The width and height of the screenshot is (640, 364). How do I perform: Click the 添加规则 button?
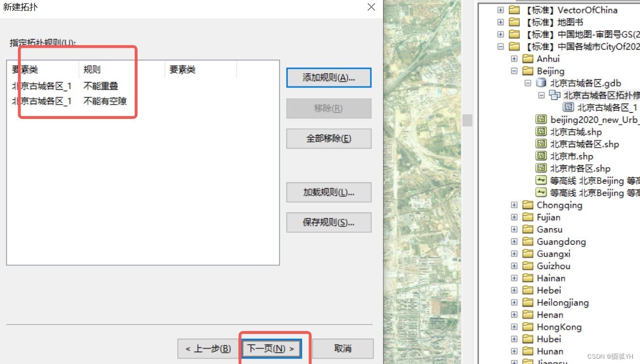[329, 77]
